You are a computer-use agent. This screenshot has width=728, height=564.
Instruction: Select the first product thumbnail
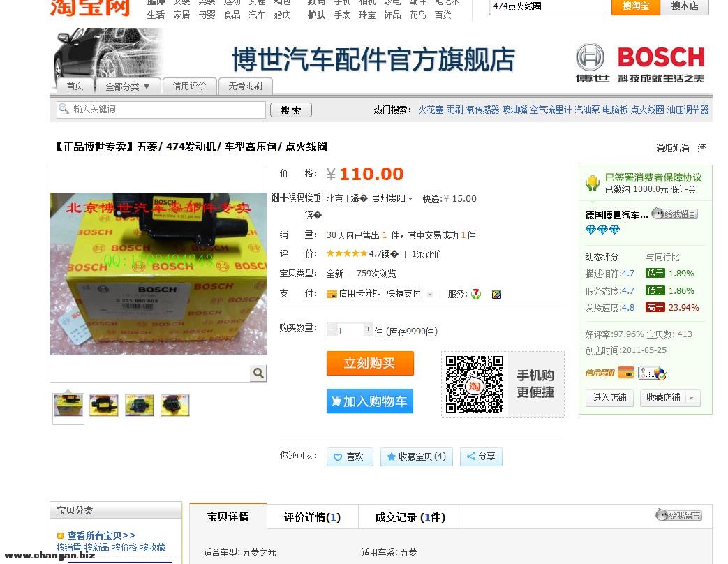coord(68,406)
